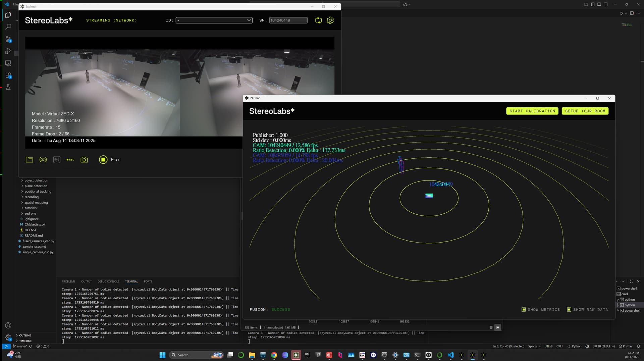This screenshot has width=644, height=361.
Task: Open ZED Explorer settings gear
Action: [x=330, y=20]
